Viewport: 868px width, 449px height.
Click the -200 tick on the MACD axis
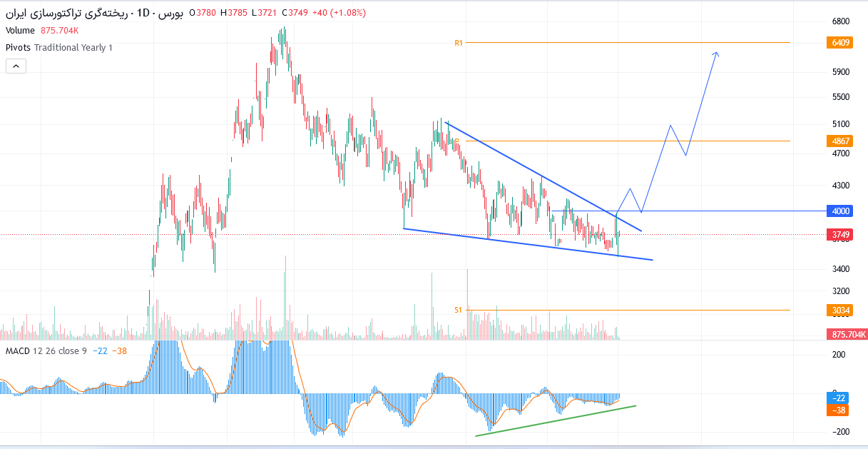pyautogui.click(x=840, y=432)
